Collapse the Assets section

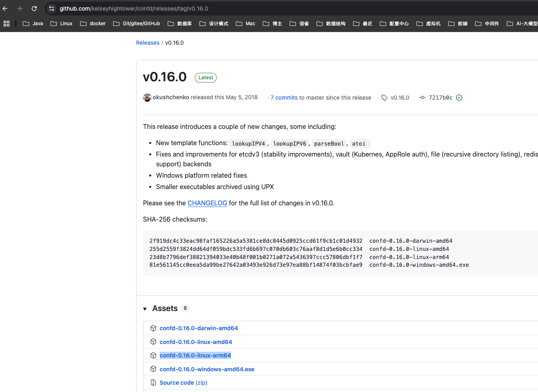(x=145, y=309)
